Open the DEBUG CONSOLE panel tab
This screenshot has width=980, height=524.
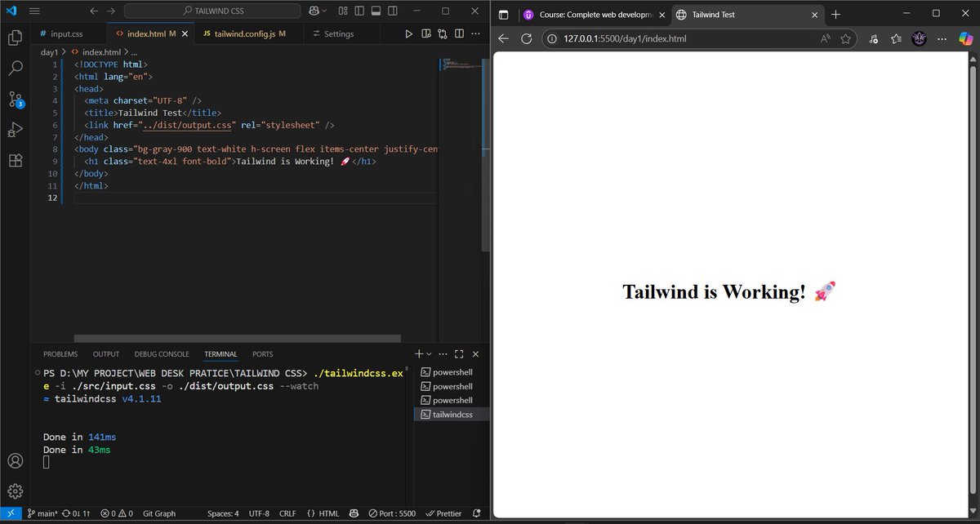tap(162, 354)
